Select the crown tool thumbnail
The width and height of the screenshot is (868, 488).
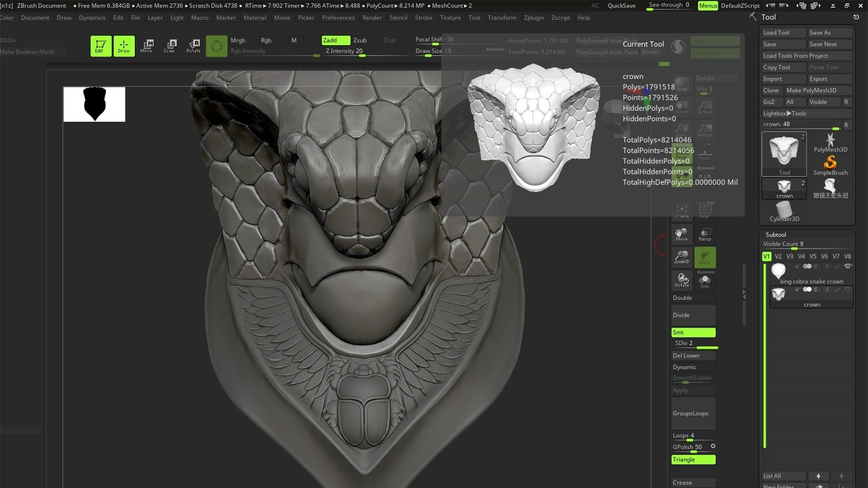coord(784,188)
